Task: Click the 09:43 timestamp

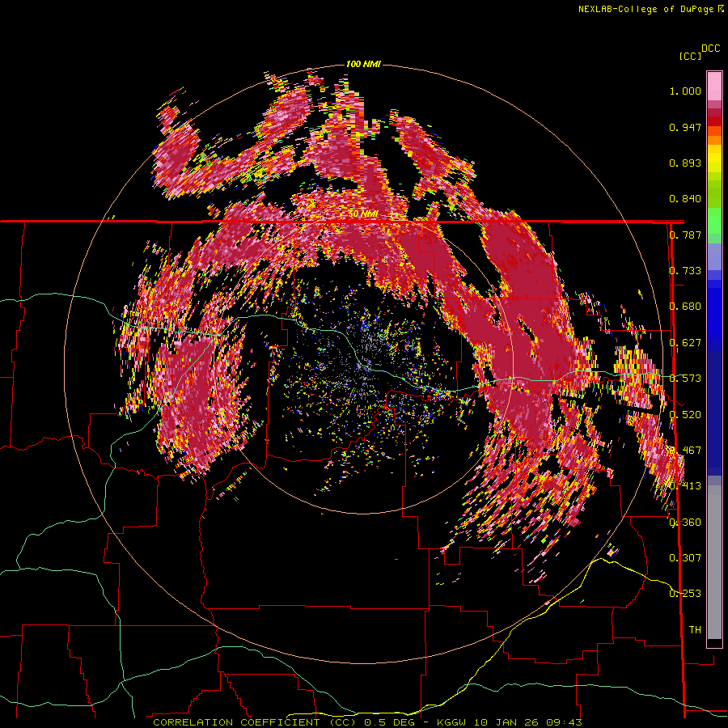Action: click(565, 722)
